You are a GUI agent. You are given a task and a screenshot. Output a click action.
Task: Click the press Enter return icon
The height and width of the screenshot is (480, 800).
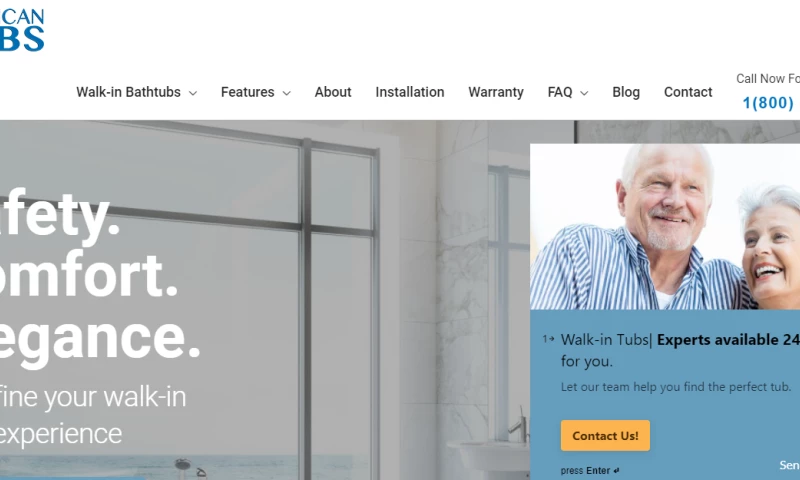pyautogui.click(x=616, y=471)
